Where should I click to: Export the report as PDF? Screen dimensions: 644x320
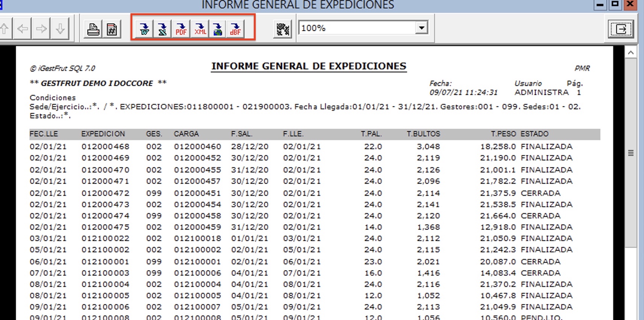[181, 29]
